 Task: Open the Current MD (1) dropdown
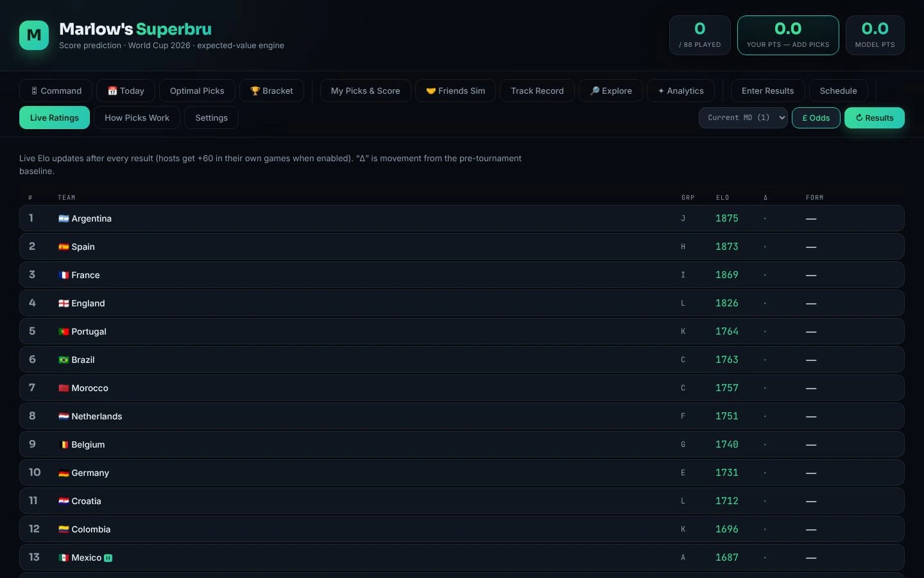pos(743,118)
